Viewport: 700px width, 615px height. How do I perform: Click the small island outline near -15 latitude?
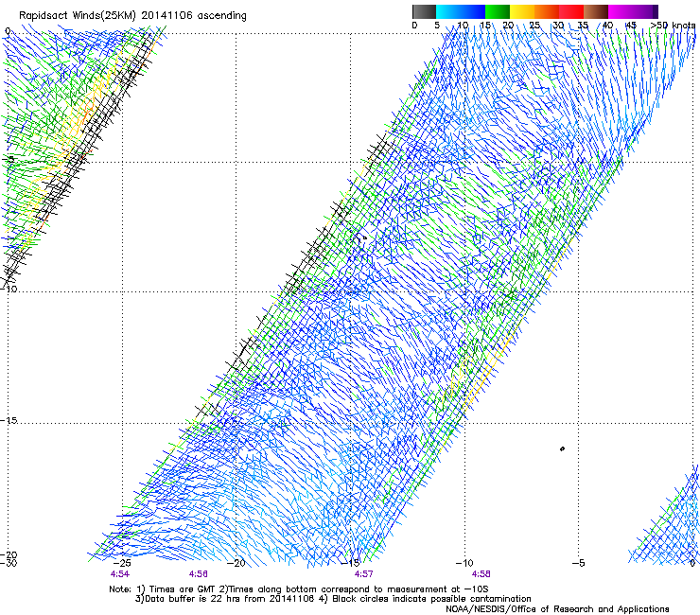(562, 448)
